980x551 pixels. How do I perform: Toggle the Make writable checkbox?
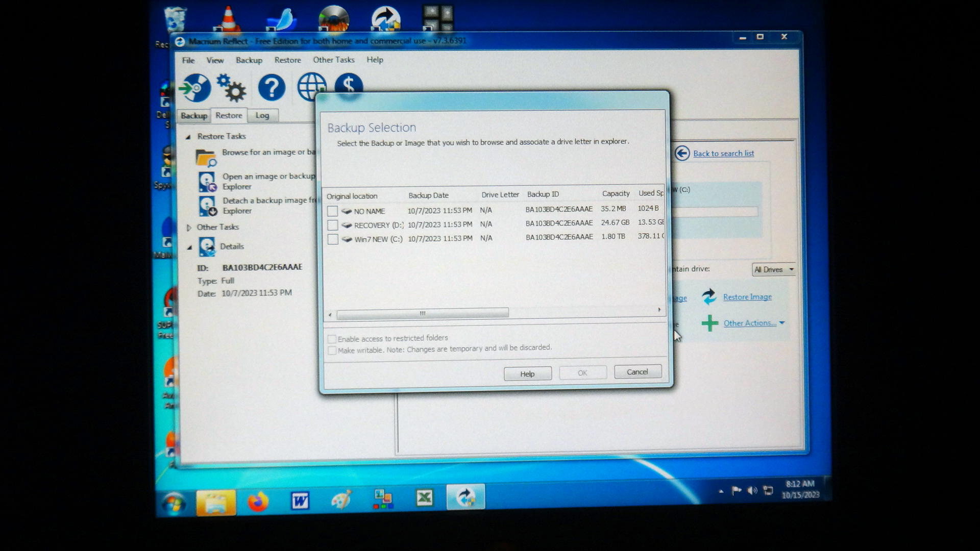[x=332, y=350]
